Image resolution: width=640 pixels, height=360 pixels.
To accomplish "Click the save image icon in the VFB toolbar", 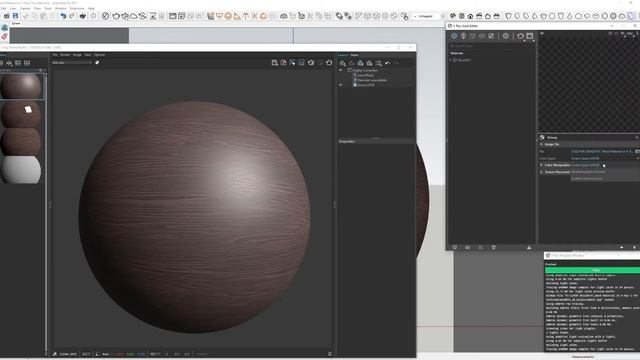I will coord(275,62).
